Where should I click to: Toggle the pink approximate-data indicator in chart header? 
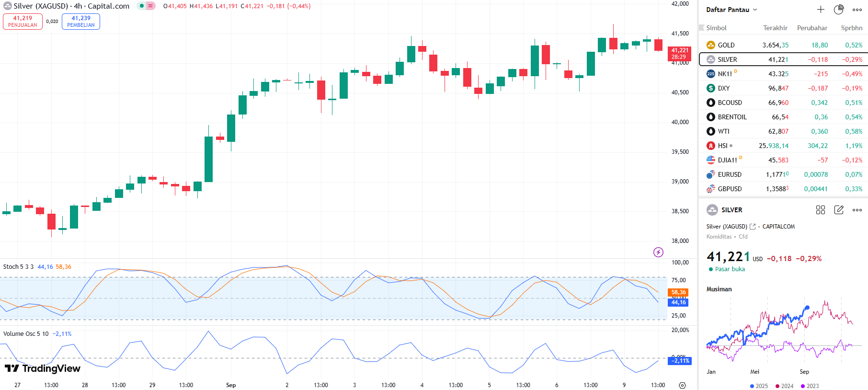coord(150,6)
